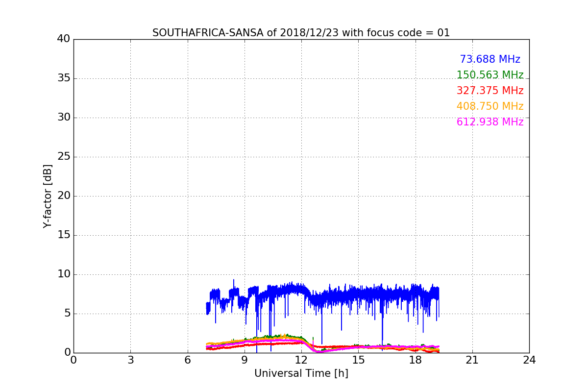
Task: Click y-axis tick label 30
Action: click(x=64, y=118)
